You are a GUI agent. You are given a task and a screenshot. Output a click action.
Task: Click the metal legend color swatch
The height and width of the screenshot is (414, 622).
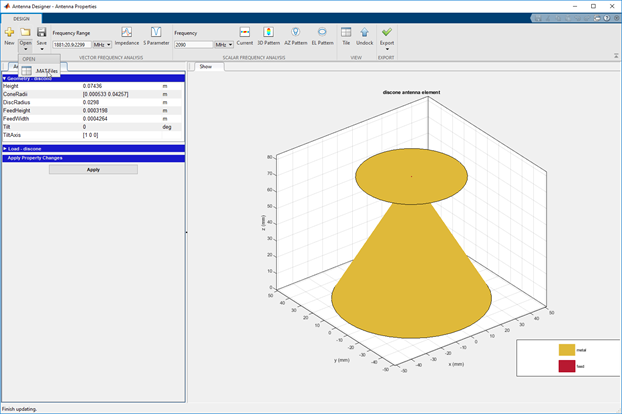[x=567, y=350]
